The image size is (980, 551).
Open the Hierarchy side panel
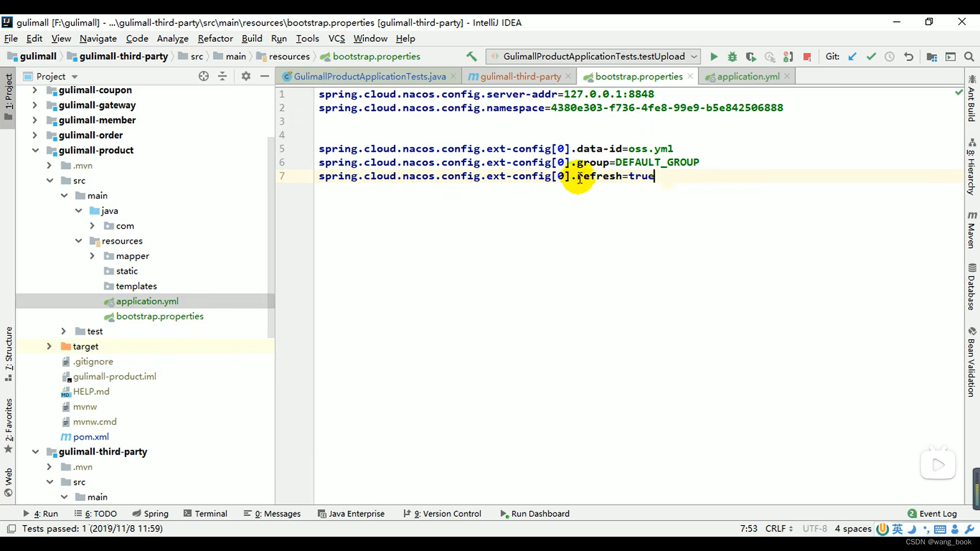click(x=972, y=166)
